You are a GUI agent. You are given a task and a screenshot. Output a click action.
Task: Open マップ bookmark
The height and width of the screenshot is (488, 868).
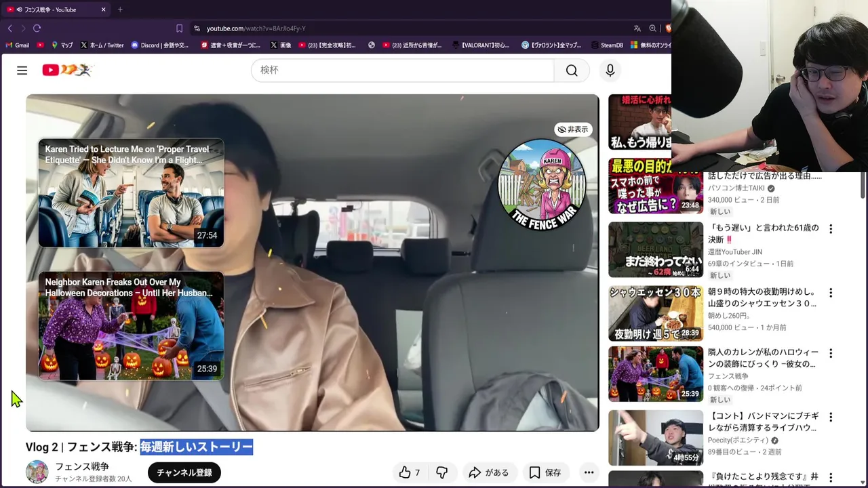coord(62,45)
